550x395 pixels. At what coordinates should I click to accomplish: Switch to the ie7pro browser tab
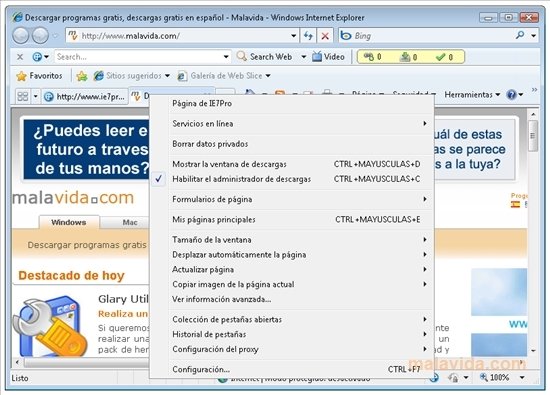[x=85, y=96]
